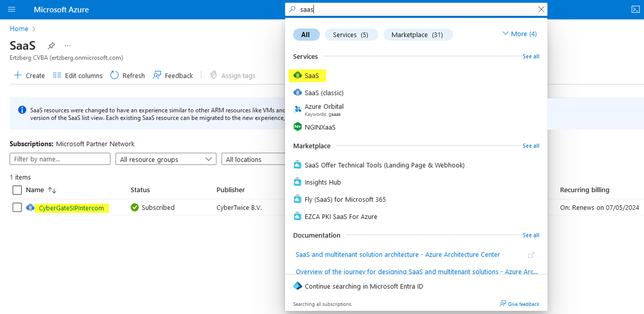Image resolution: width=644 pixels, height=314 pixels.
Task: Switch to the Services (5) filter tab
Action: pyautogui.click(x=351, y=35)
